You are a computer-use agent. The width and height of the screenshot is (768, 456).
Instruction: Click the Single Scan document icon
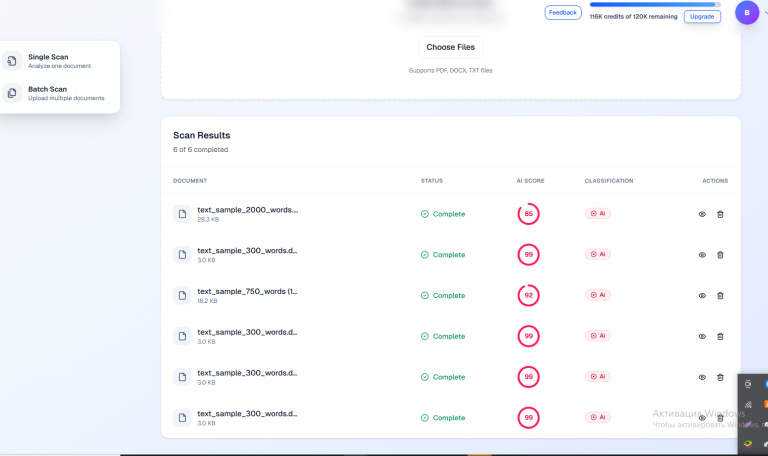(x=12, y=61)
